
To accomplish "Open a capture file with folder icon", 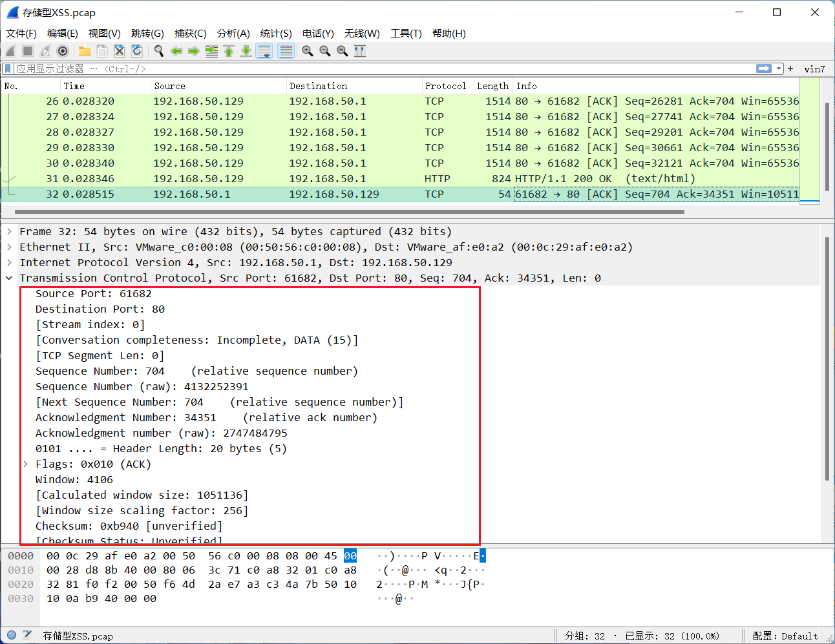I will [x=85, y=51].
